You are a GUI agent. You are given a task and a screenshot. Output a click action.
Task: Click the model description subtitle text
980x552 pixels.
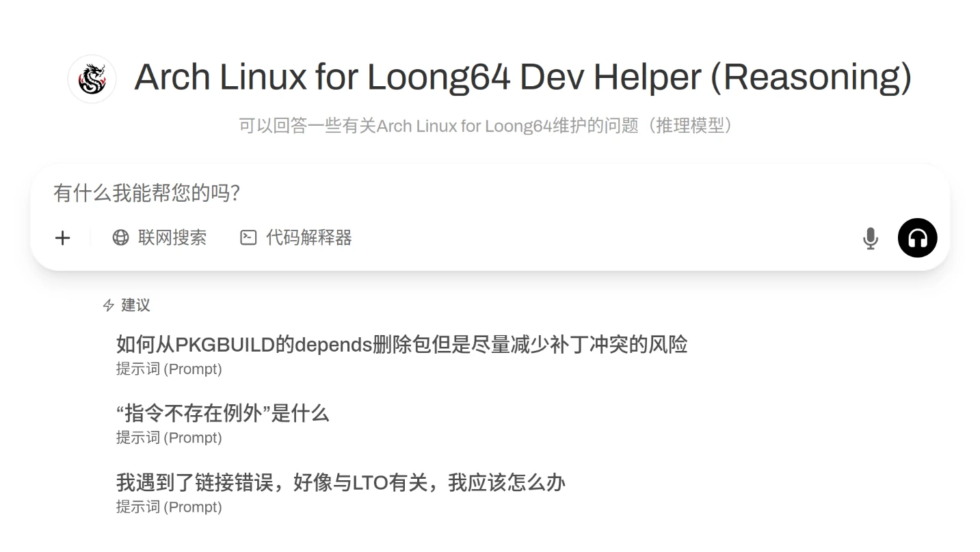(x=486, y=126)
